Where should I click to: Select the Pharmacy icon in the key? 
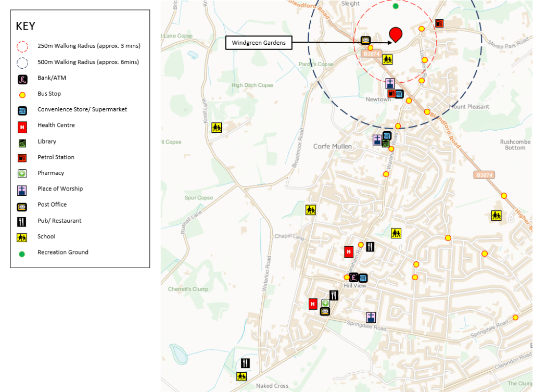22,173
